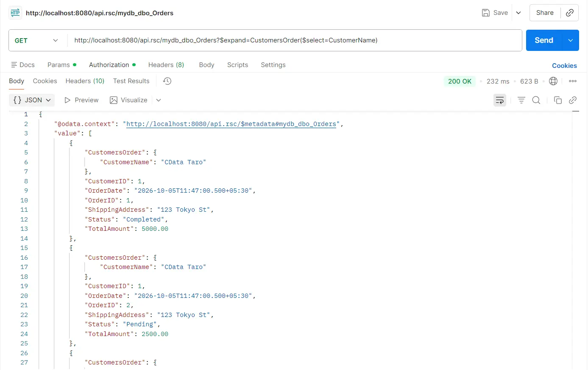Show response Headers (10) tab
Screen dimensions: 588x370
pos(85,81)
